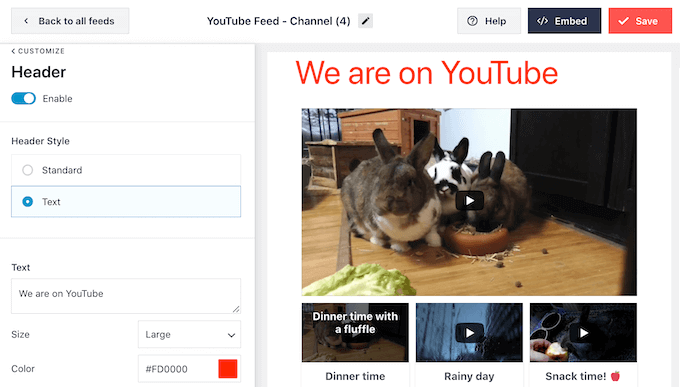This screenshot has height=387, width=680.
Task: Click the 'We are on YouTube' preview heading
Action: (427, 73)
